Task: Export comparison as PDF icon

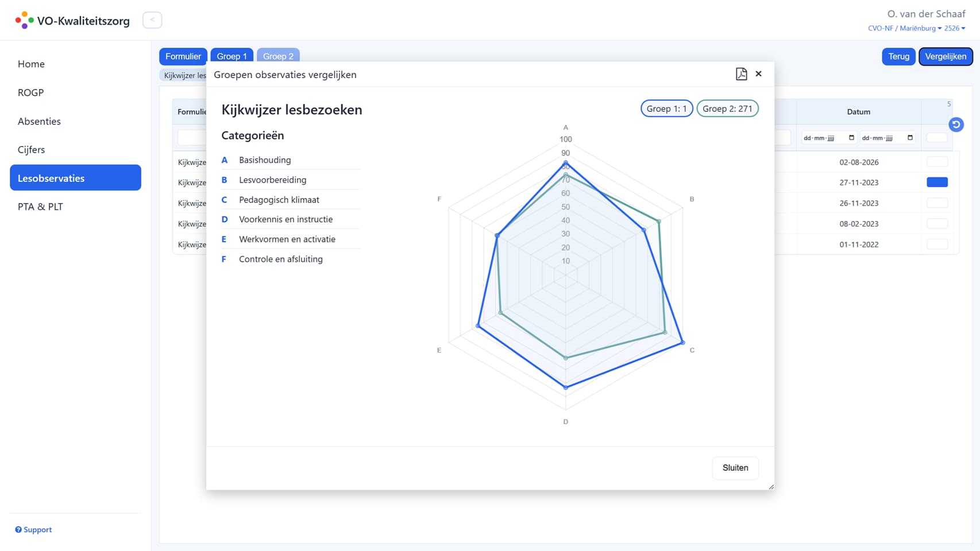Action: (x=741, y=74)
